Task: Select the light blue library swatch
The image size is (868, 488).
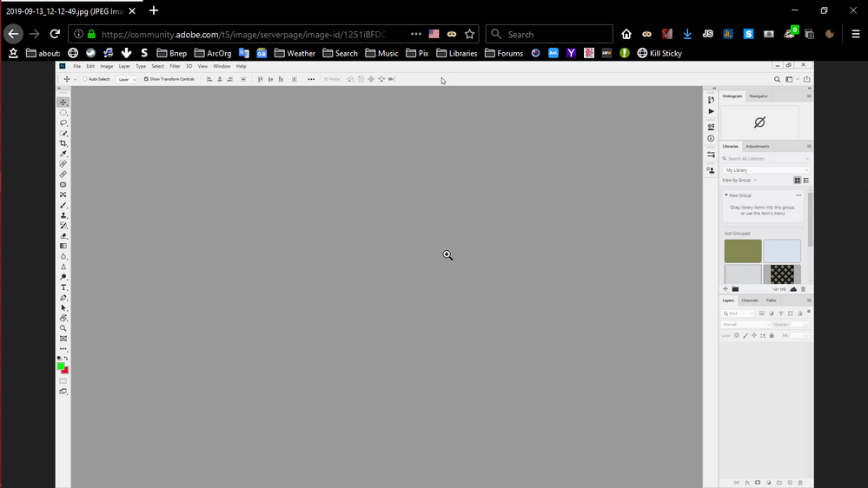Action: [x=782, y=251]
